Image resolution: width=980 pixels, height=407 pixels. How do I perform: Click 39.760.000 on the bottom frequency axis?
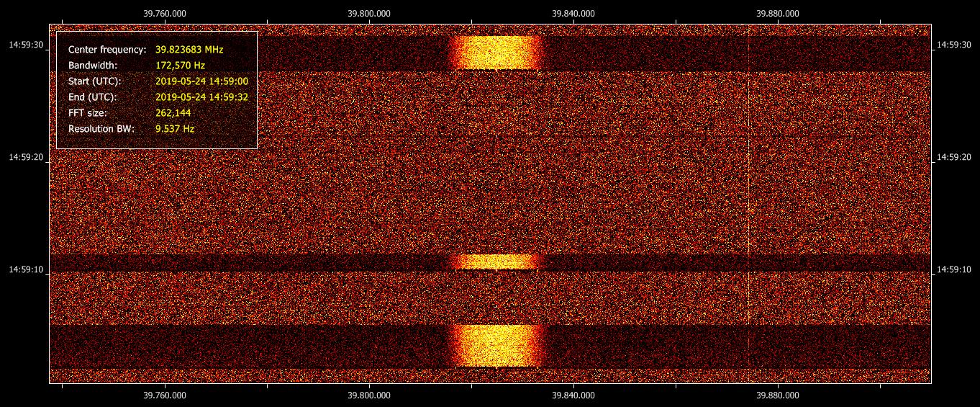(x=165, y=395)
